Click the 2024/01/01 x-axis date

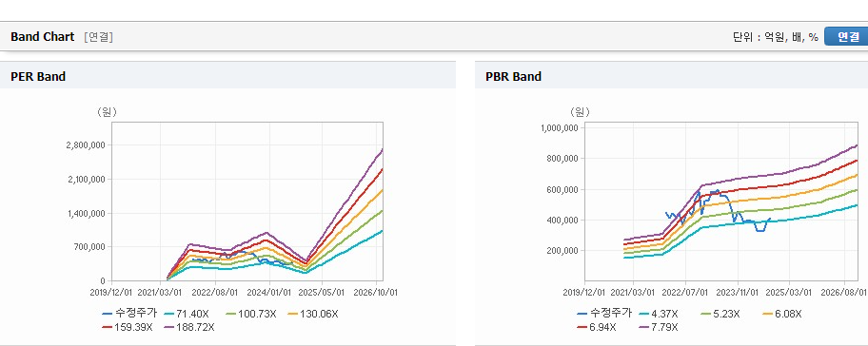(x=269, y=292)
